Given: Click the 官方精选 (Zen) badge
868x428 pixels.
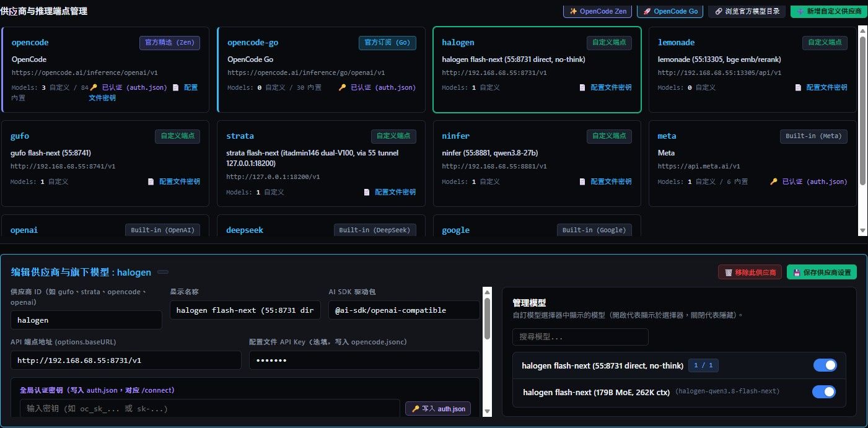Looking at the screenshot, I should click(170, 43).
